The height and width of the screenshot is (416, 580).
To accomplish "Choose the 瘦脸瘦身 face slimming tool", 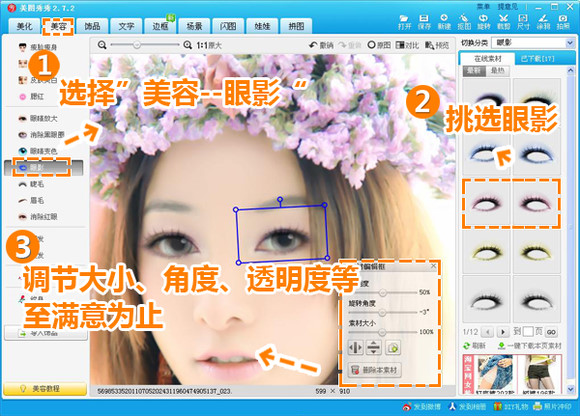I will pyautogui.click(x=37, y=47).
